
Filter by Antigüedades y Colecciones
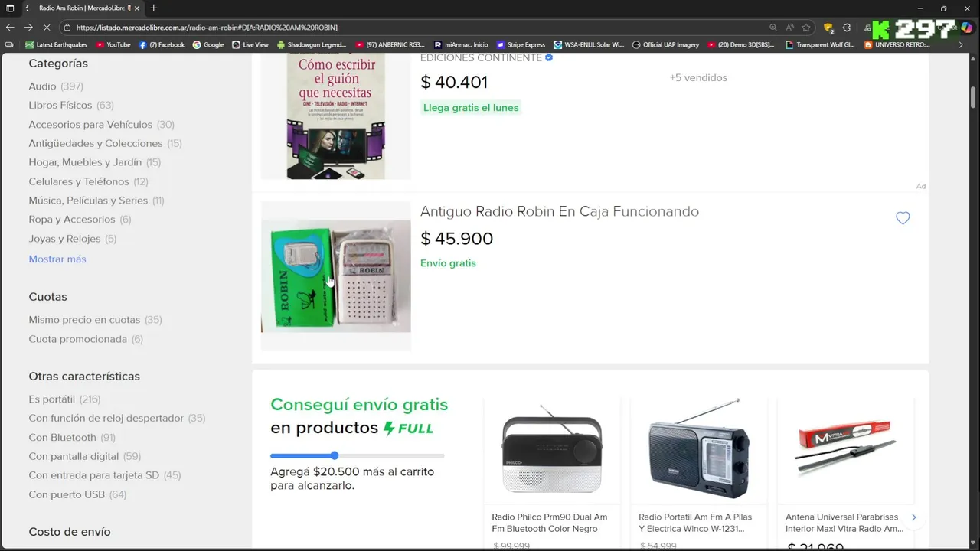pos(105,143)
